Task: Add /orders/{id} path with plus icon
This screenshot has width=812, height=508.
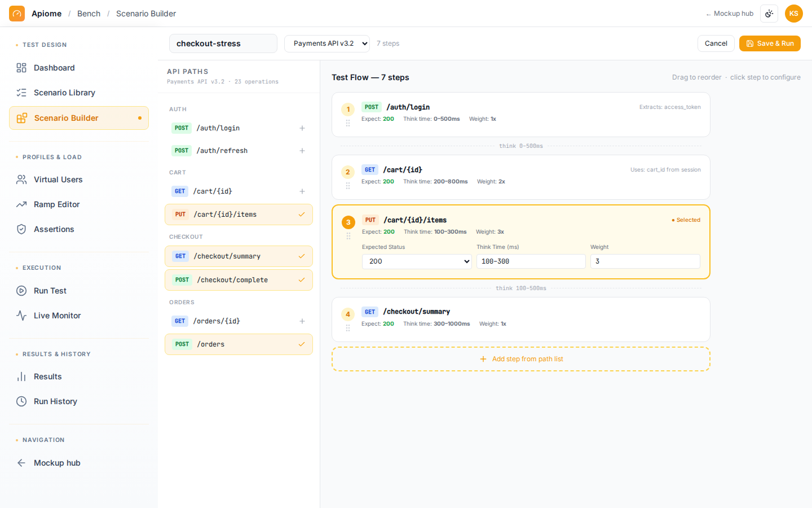Action: tap(302, 321)
